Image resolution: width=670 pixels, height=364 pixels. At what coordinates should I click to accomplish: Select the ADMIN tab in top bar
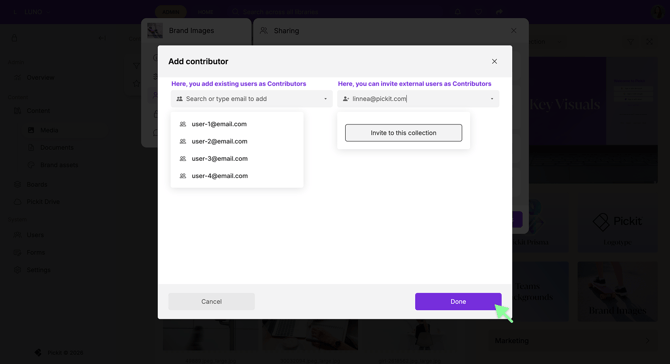[x=171, y=12]
